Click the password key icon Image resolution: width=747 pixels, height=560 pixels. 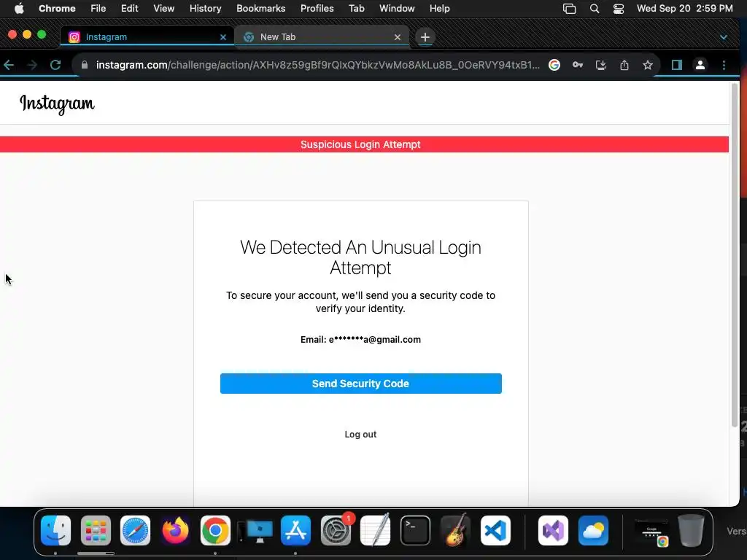coord(578,65)
